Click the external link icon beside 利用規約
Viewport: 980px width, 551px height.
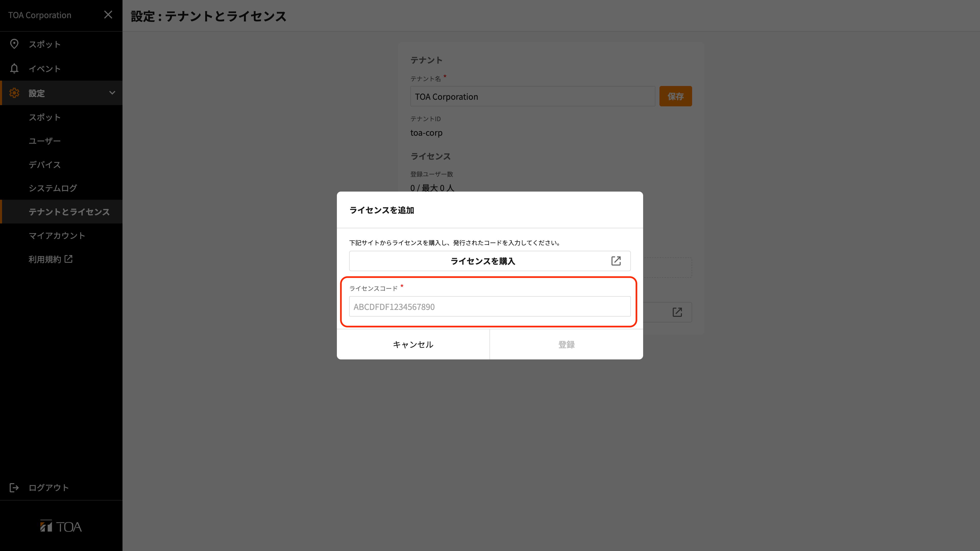click(x=68, y=259)
